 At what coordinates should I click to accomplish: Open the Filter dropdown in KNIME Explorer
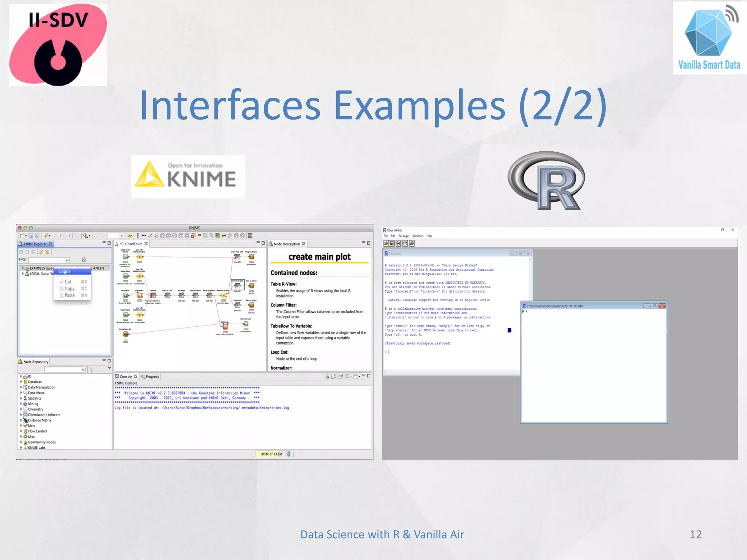pyautogui.click(x=67, y=260)
